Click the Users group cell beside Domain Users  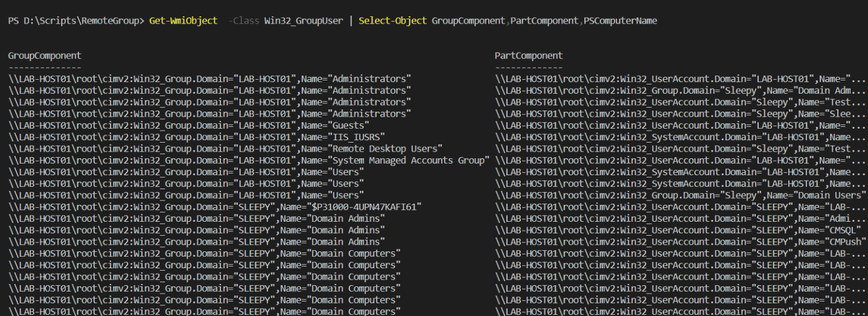tap(186, 195)
